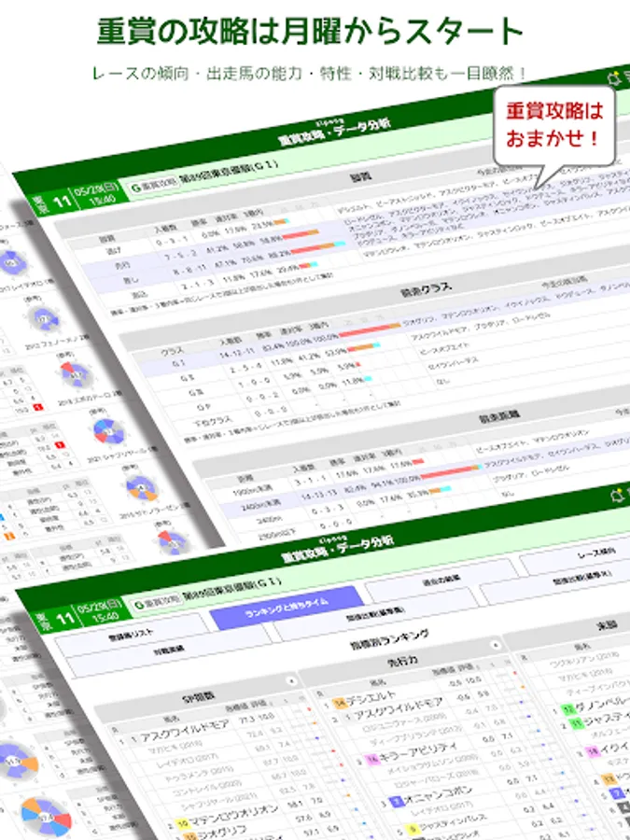Tap the 05/29(日) 15:40 date in the upper screen

pos(95,194)
